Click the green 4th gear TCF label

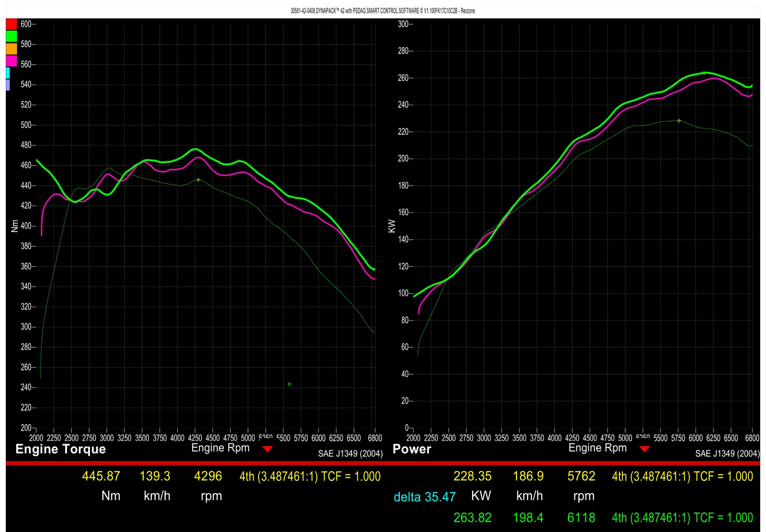point(683,518)
